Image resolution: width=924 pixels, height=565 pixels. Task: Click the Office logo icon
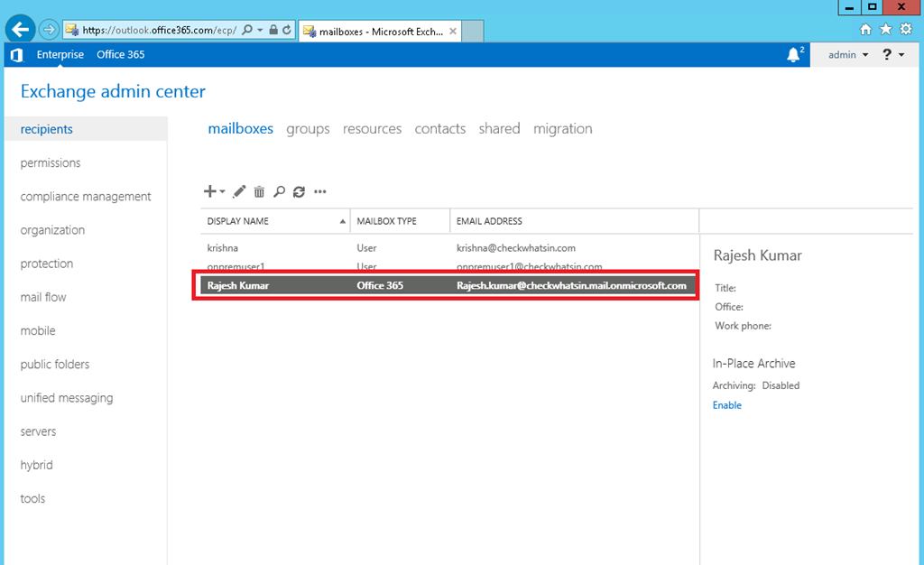point(16,55)
